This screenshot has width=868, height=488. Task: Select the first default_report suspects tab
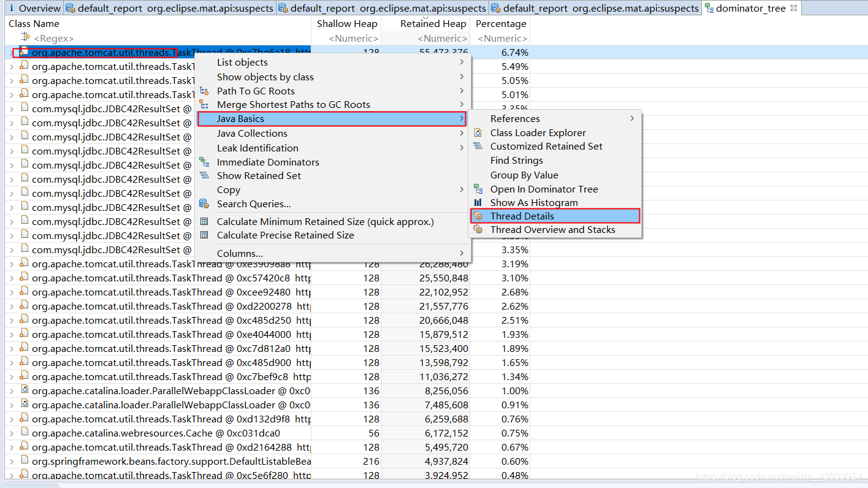(170, 9)
